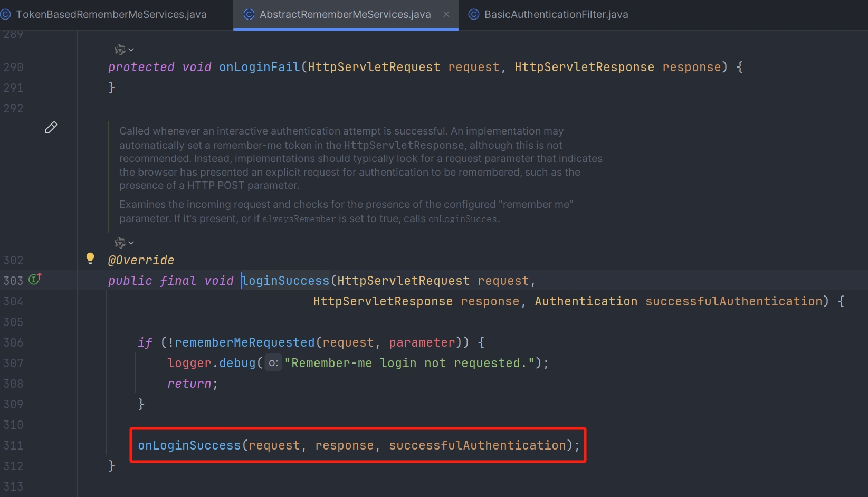Click line number 306 in the gutter
868x497 pixels.
13,342
